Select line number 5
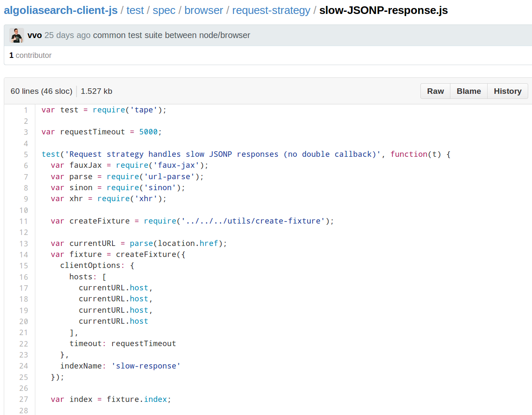532x415 pixels. [26, 155]
